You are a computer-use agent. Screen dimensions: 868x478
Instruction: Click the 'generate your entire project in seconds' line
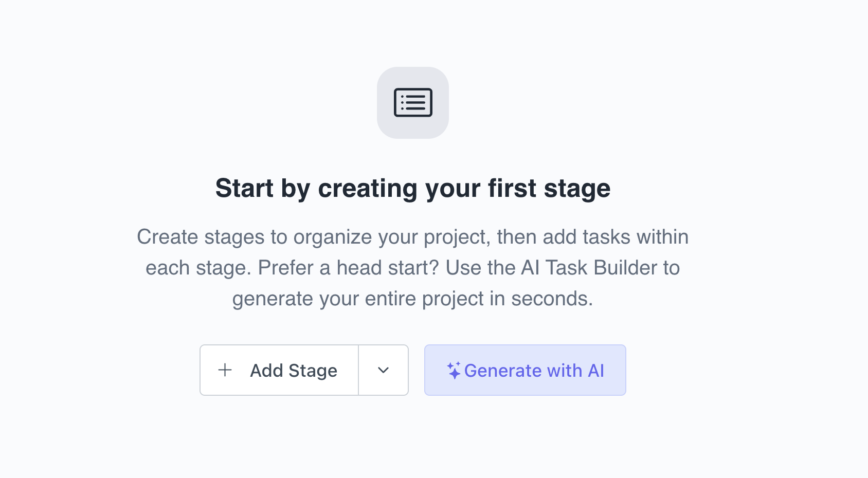tap(413, 299)
